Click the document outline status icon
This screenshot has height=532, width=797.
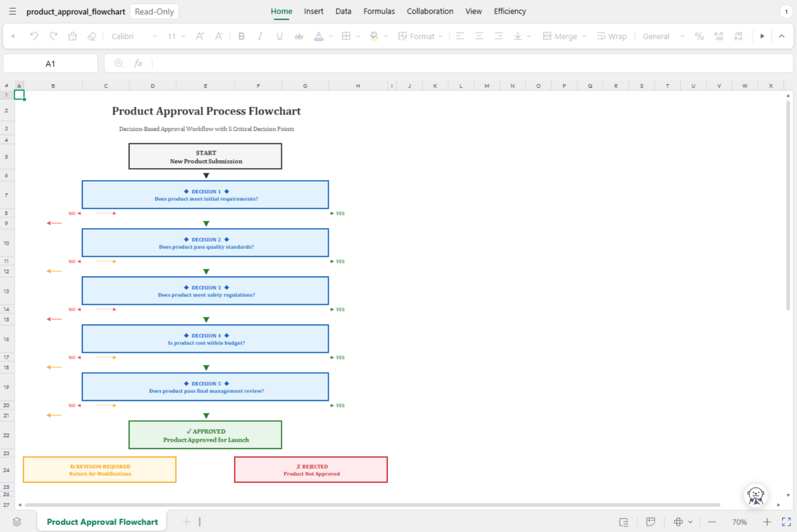[624, 522]
